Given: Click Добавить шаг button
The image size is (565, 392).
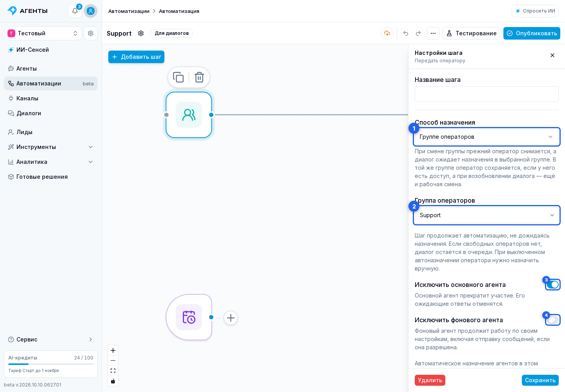Looking at the screenshot, I should point(136,57).
